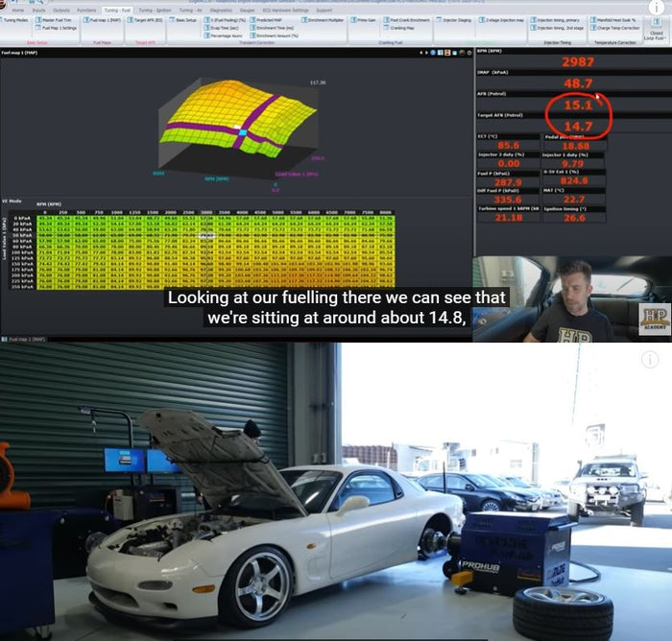This screenshot has height=641, width=672.
Task: Open the Home ribbon tab
Action: [x=17, y=10]
